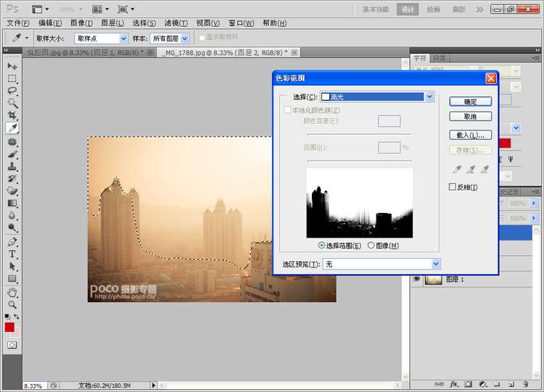Image resolution: width=544 pixels, height=392 pixels.
Task: Switch to the SL拒图.jpg document tab
Action: point(86,53)
